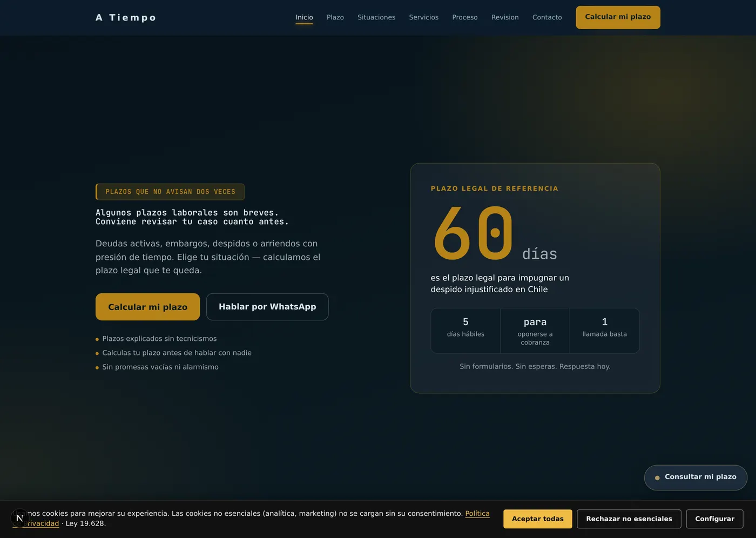Image resolution: width=756 pixels, height=538 pixels.
Task: Click the Plazos que no avisan badge
Action: click(x=170, y=192)
